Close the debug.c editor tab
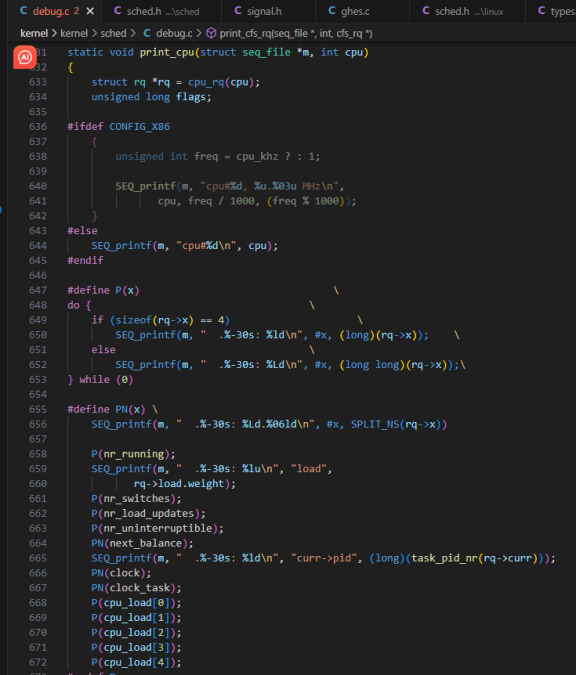The image size is (576, 675). pos(90,11)
